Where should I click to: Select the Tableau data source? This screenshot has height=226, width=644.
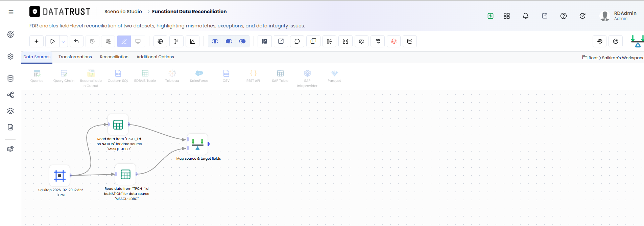pyautogui.click(x=172, y=76)
